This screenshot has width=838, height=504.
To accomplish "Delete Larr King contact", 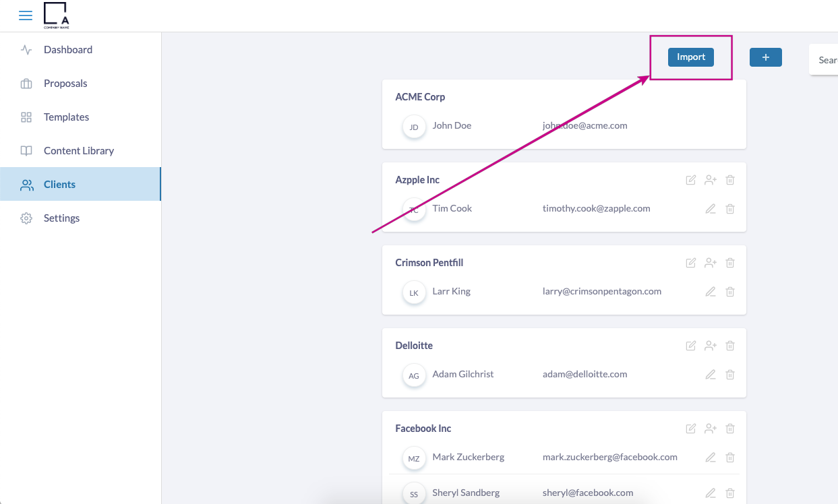I will (x=730, y=292).
